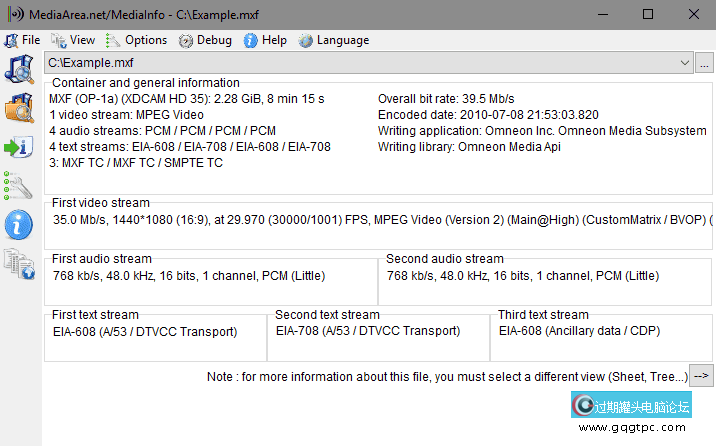Screen dimensions: 716x446
Task: Click the documents and globe sidebar icon
Action: coord(19,264)
